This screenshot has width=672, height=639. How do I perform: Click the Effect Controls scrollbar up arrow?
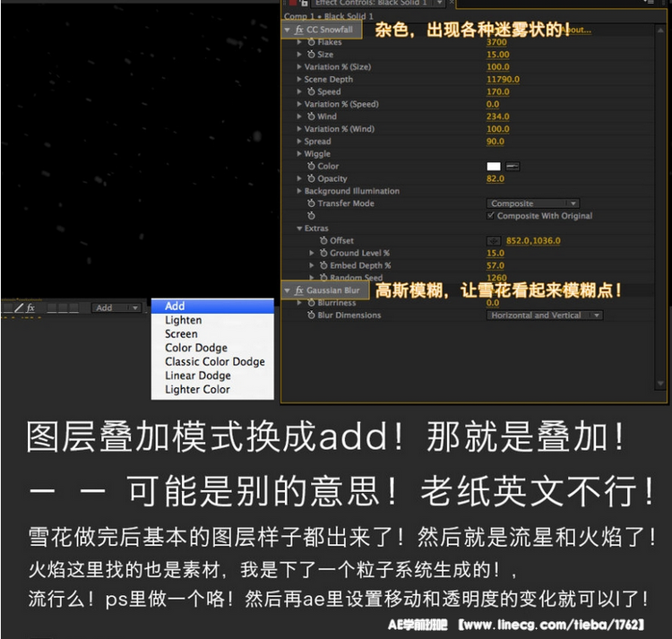pyautogui.click(x=660, y=30)
